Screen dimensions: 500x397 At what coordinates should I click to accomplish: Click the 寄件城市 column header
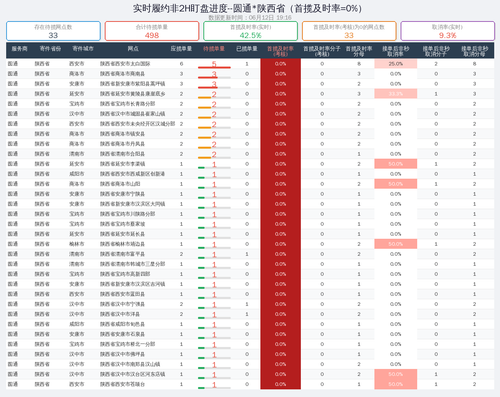coord(83,49)
